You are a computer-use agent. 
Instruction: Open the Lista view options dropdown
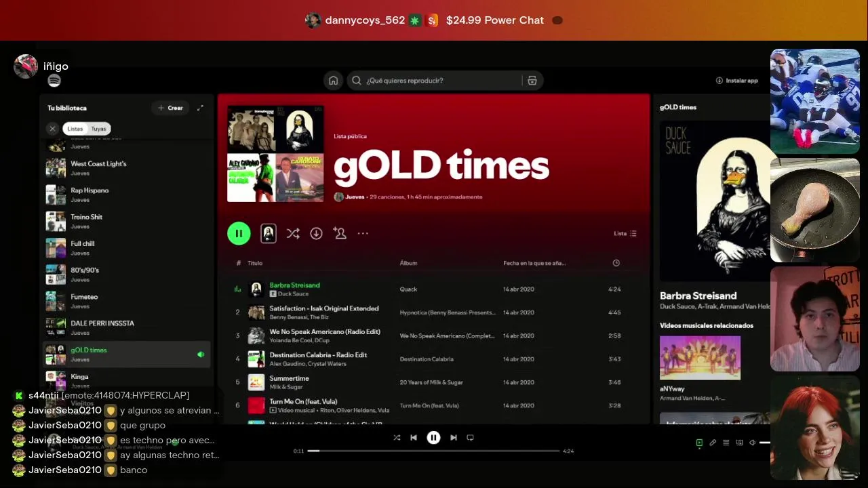(x=625, y=233)
